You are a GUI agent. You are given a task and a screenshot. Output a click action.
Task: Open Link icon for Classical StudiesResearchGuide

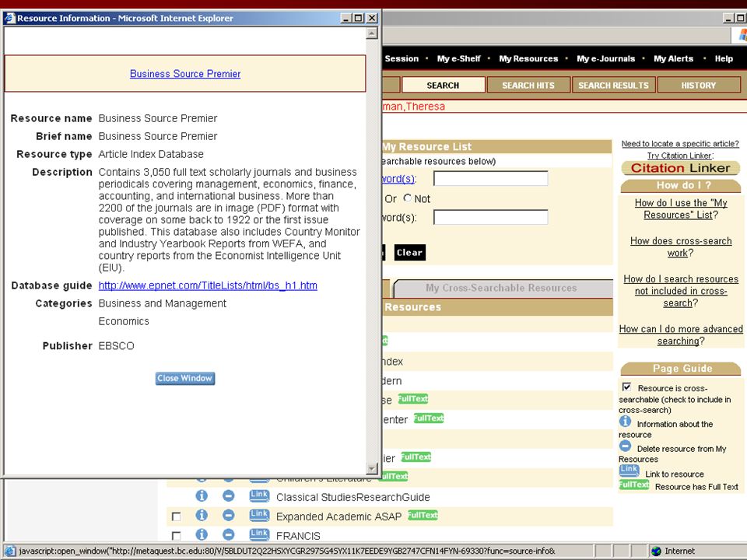point(259,495)
